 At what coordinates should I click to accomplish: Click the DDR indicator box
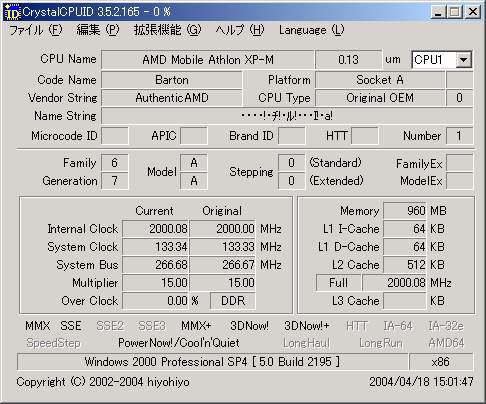point(233,301)
